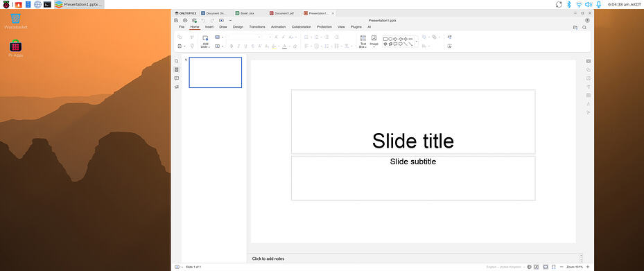
Task: Open the feedback icon in left sidebar
Action: click(x=177, y=87)
